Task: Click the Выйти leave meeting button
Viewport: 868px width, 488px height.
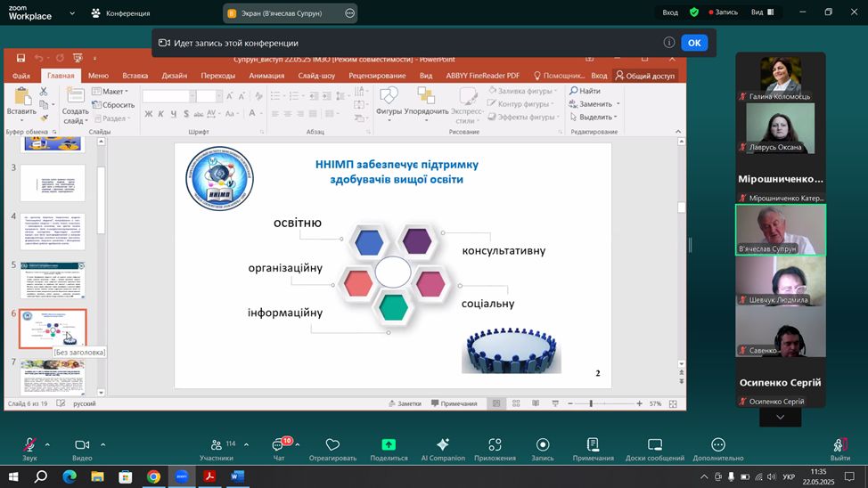Action: (x=839, y=446)
